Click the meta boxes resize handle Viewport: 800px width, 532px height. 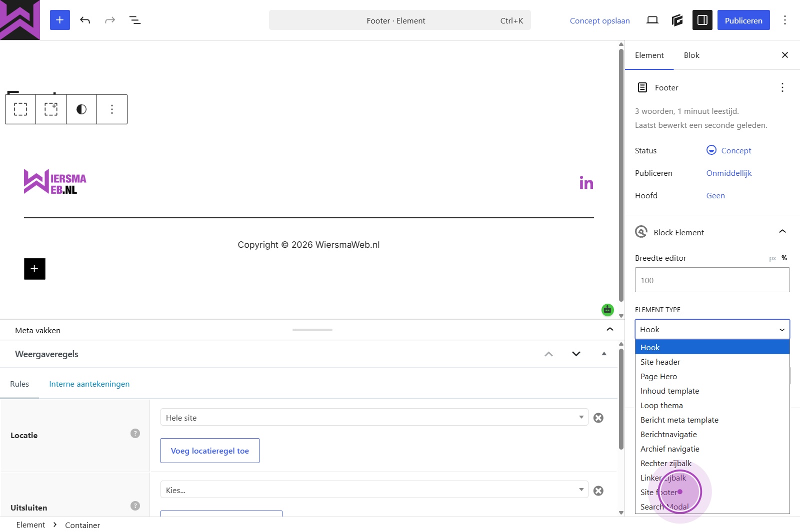(312, 330)
